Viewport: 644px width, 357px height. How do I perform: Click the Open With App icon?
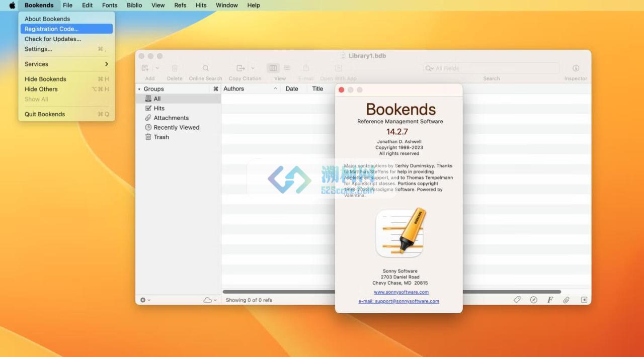click(x=338, y=68)
